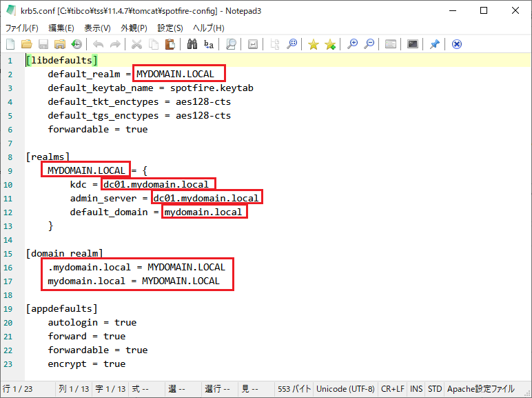The image size is (532, 398).
Task: Open a file with the folder icon
Action: [26, 44]
